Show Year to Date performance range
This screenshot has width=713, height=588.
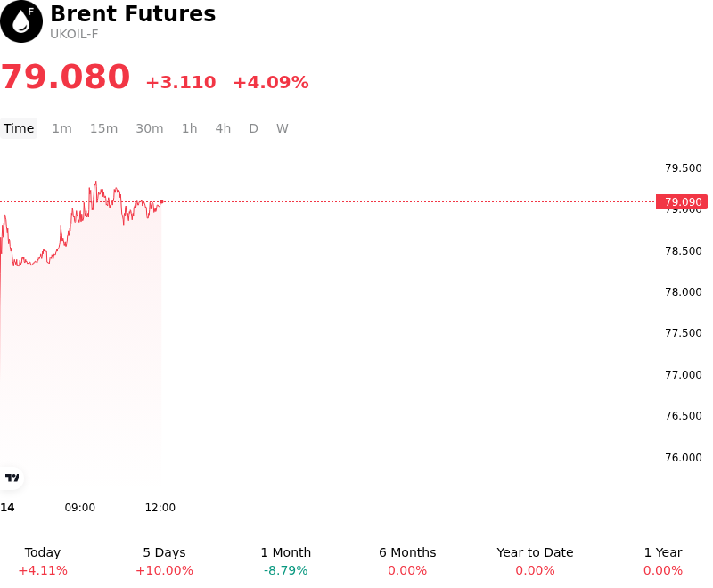pos(536,561)
